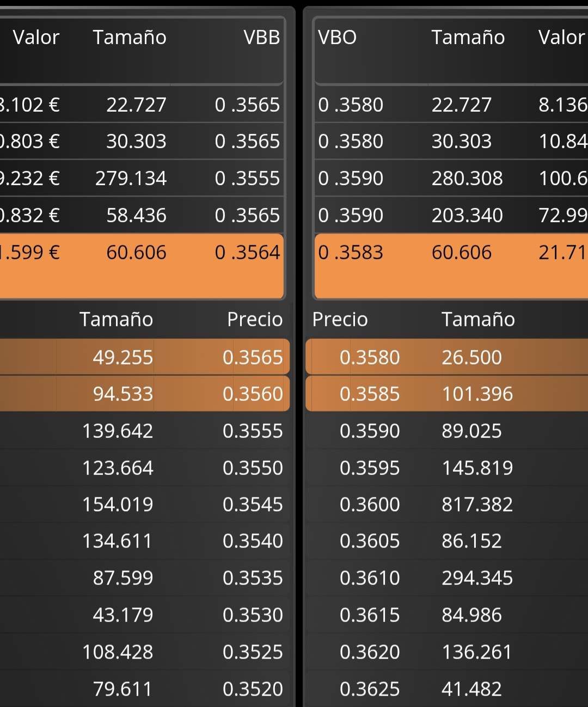Select the 0.3565 bid row with size 49.255
This screenshot has height=707, width=588.
pos(144,357)
